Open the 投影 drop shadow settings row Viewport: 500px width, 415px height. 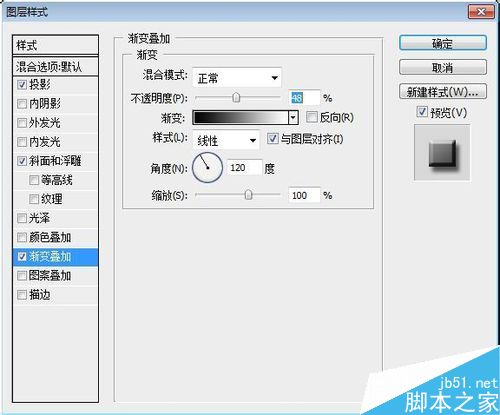pos(55,85)
